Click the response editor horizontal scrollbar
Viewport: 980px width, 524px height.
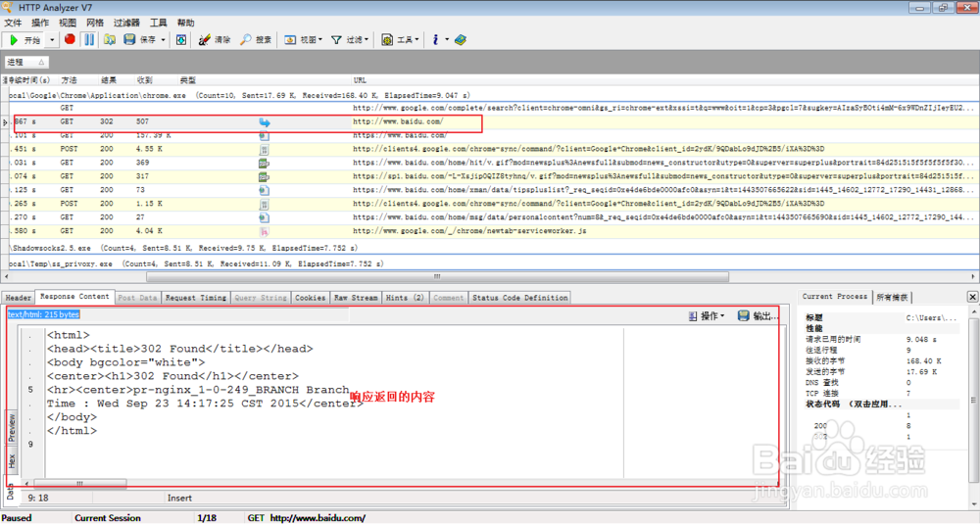pos(80,484)
